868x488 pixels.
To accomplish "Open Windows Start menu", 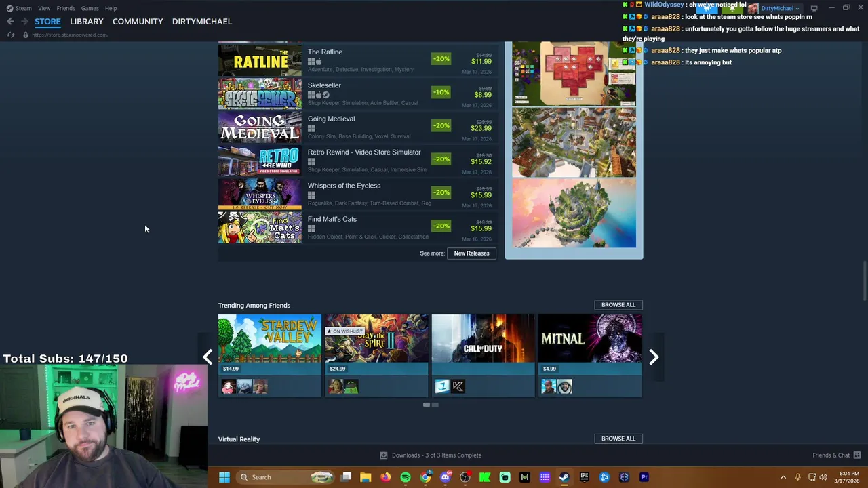I will coord(224,477).
